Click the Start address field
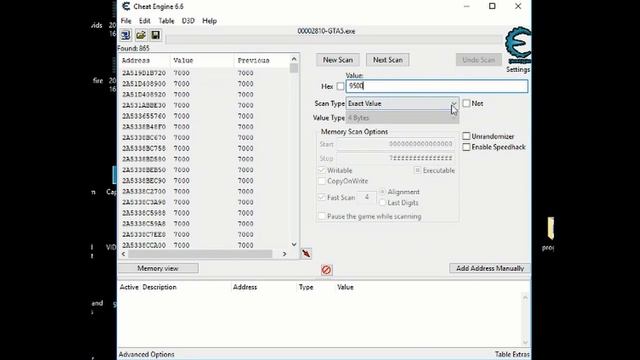 coord(396,144)
